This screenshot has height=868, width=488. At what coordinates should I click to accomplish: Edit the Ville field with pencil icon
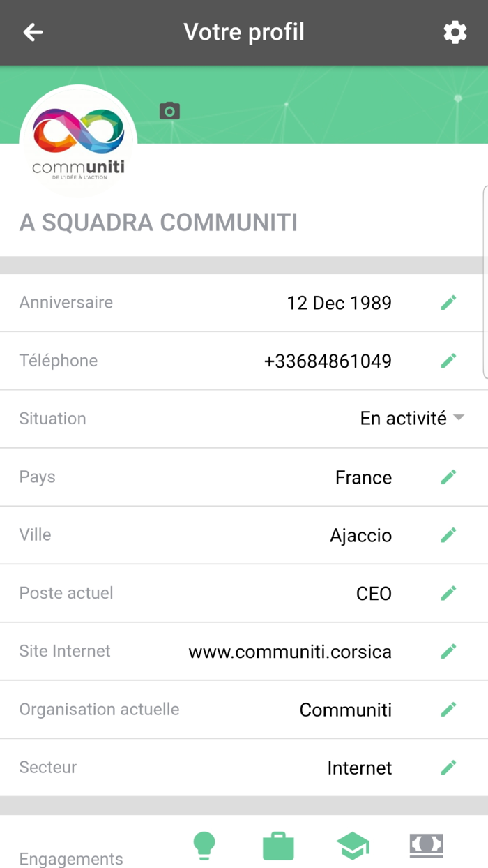[x=449, y=534]
